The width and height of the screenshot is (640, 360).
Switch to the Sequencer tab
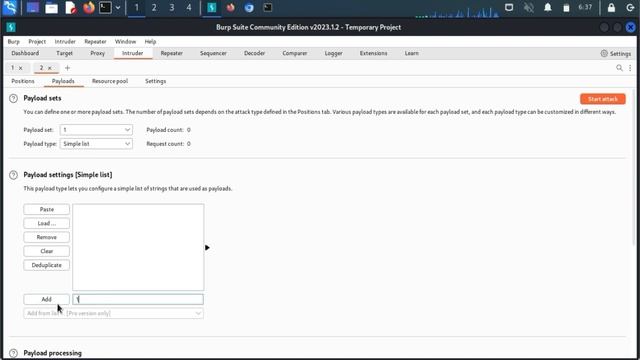[213, 53]
